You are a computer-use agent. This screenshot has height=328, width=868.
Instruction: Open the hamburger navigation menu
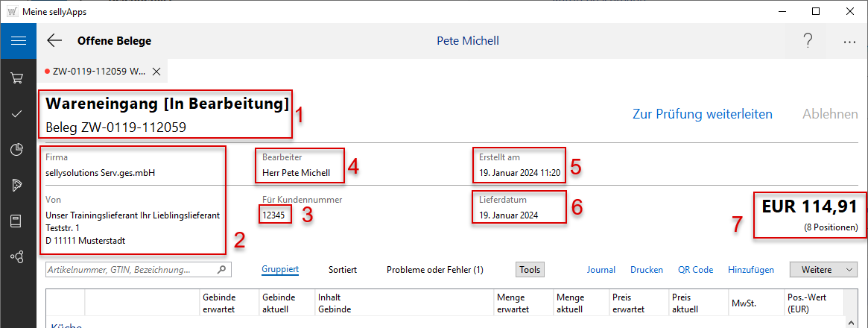click(x=18, y=41)
